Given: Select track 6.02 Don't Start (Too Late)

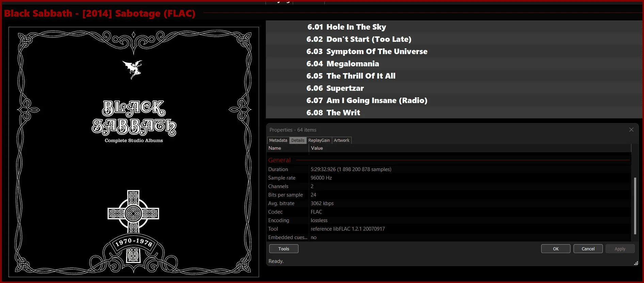Looking at the screenshot, I should (454, 39).
